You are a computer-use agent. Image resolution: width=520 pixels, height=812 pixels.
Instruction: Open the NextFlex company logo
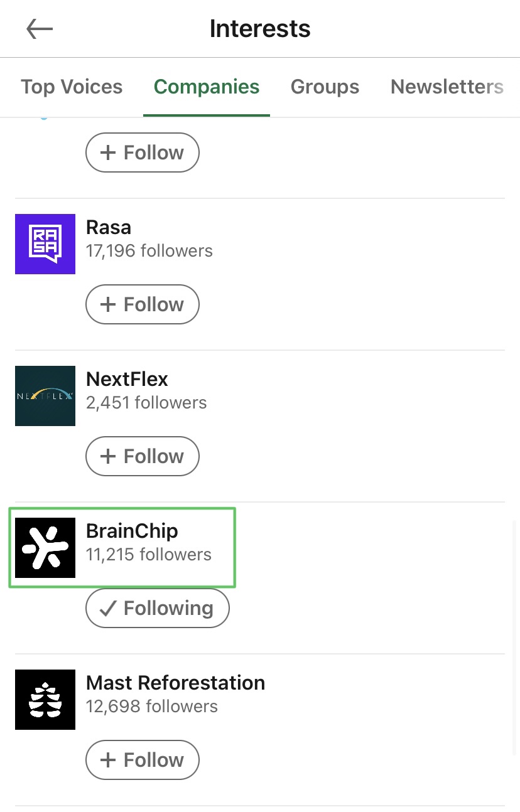click(x=45, y=396)
